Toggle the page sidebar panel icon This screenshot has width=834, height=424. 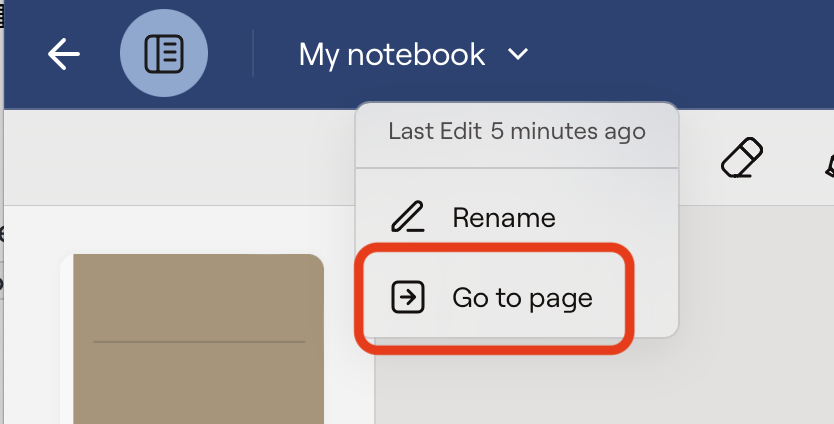pyautogui.click(x=164, y=54)
